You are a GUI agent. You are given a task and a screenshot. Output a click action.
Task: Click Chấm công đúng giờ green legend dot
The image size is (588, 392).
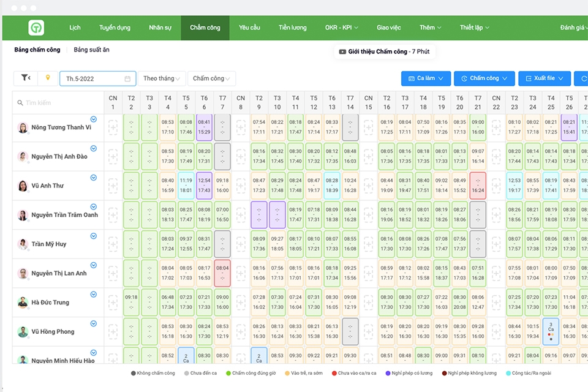(228, 373)
